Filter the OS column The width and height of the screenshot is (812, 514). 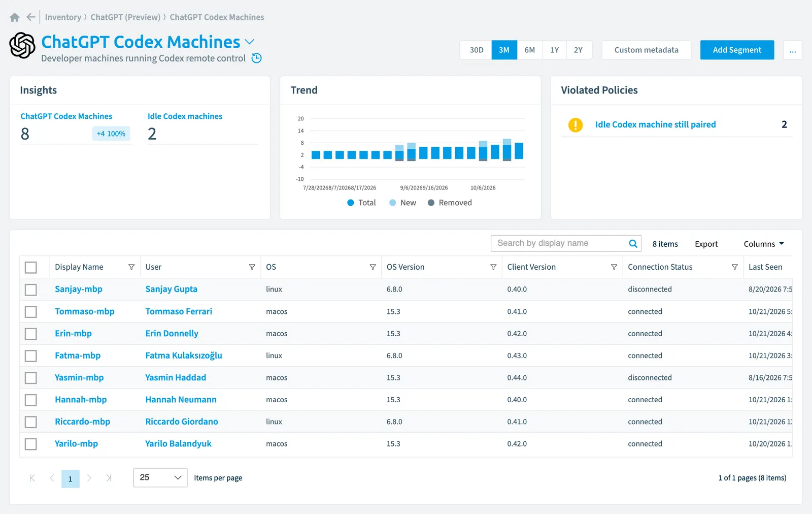[373, 267]
